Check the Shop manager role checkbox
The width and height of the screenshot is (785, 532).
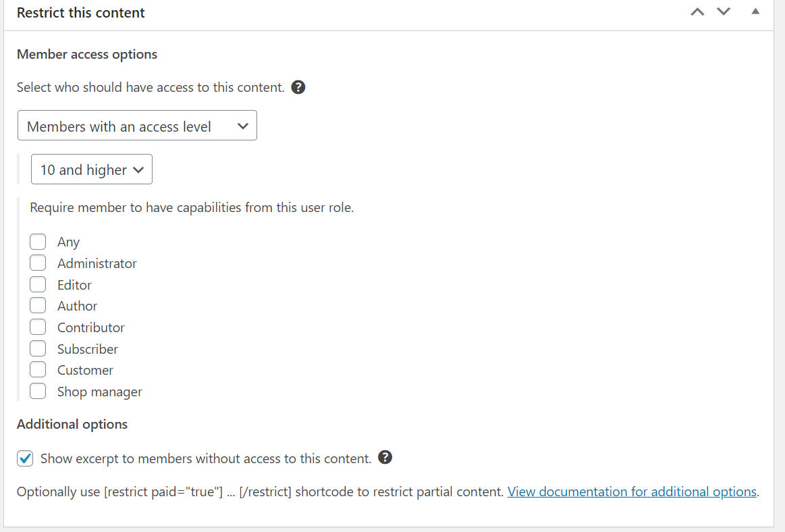click(38, 392)
